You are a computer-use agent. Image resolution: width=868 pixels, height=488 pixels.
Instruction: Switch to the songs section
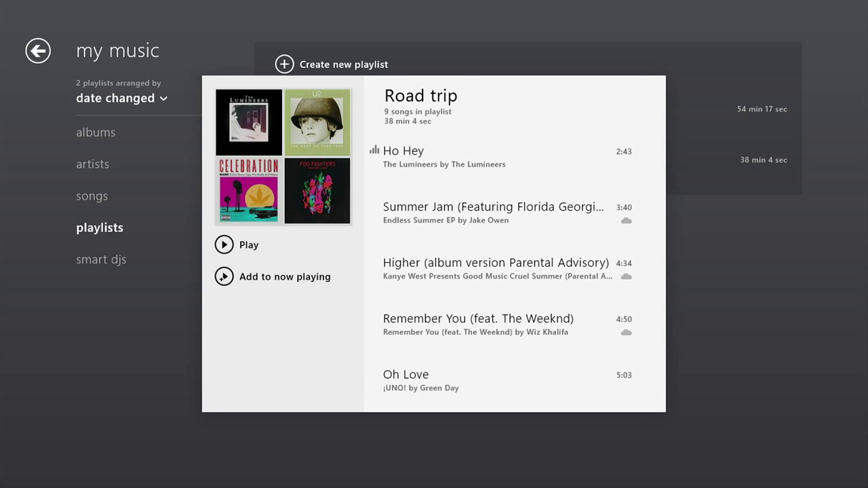click(92, 196)
